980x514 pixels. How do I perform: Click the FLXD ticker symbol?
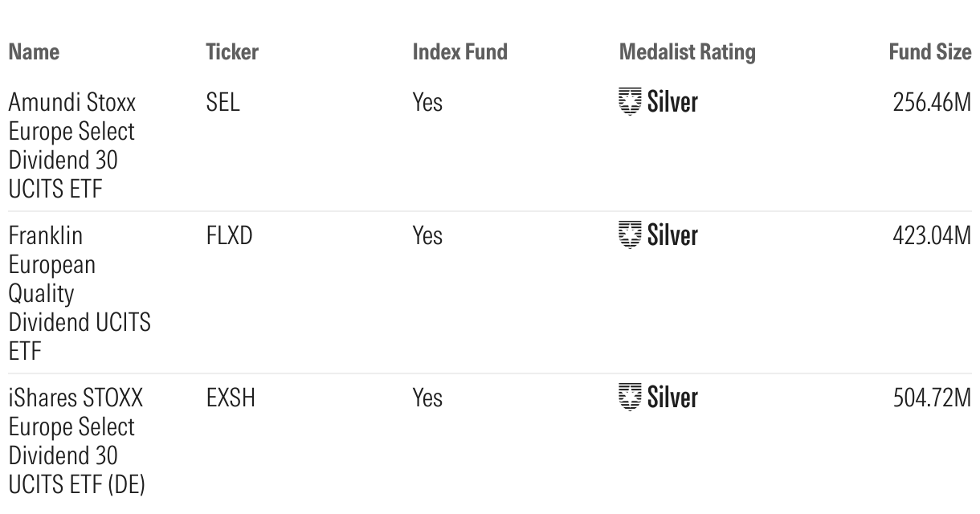point(229,236)
